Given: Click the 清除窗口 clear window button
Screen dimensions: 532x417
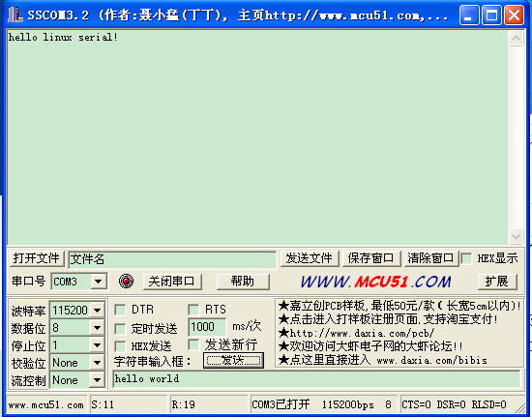Looking at the screenshot, I should tap(430, 258).
